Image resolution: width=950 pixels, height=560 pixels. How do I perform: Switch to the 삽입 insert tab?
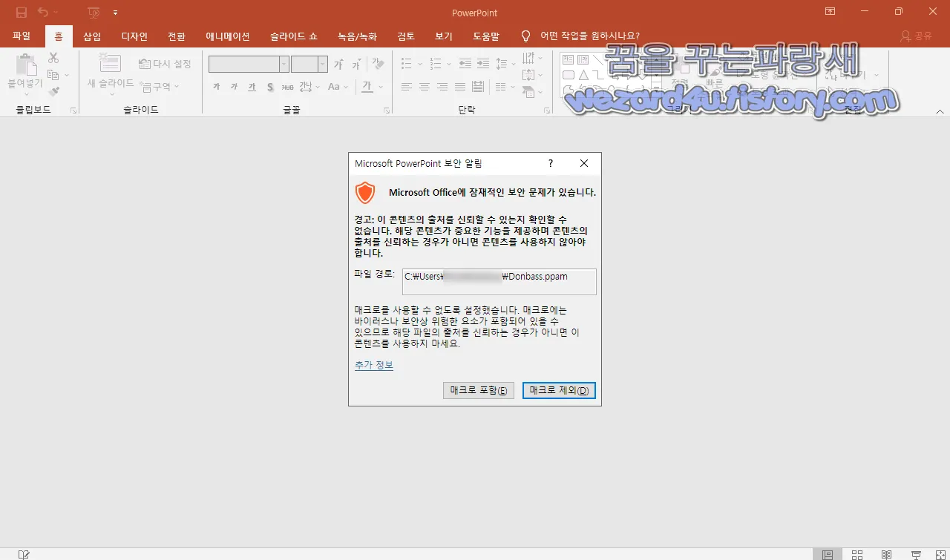coord(92,36)
